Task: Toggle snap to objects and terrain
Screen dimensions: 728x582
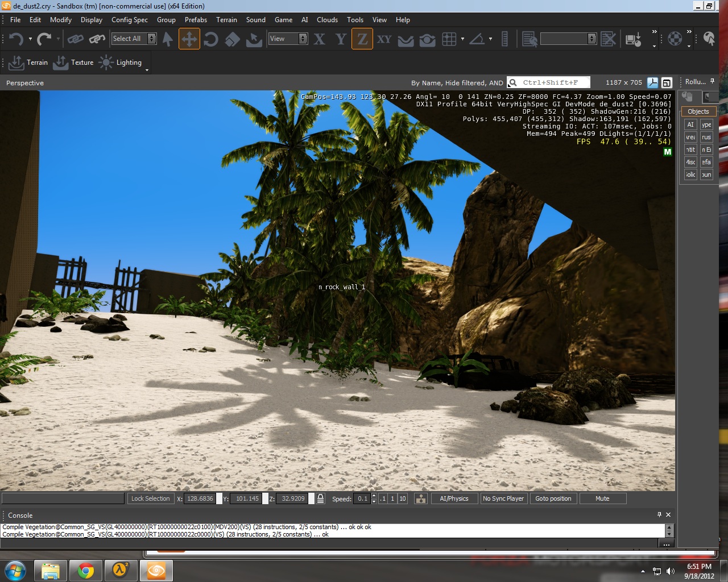Action: (427, 39)
